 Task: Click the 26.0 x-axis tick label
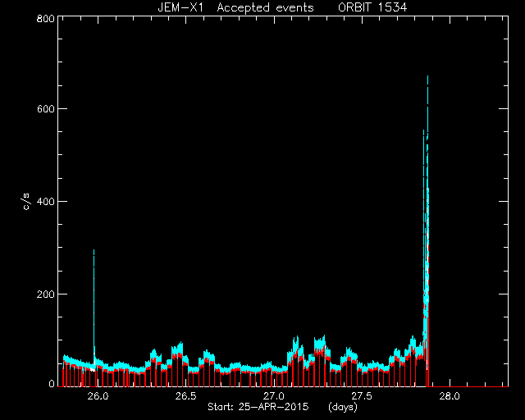coord(98,396)
